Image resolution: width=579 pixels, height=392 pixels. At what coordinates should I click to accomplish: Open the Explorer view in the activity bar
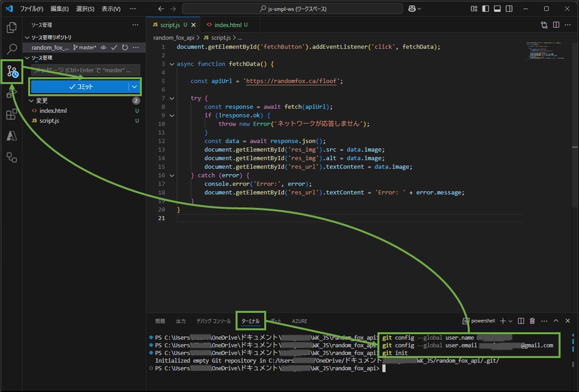(12, 28)
